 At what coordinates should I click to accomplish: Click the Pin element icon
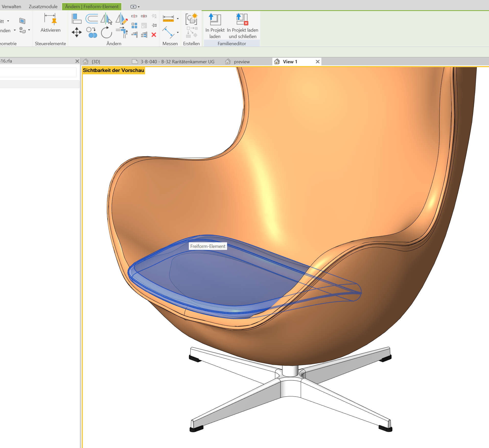point(154,26)
